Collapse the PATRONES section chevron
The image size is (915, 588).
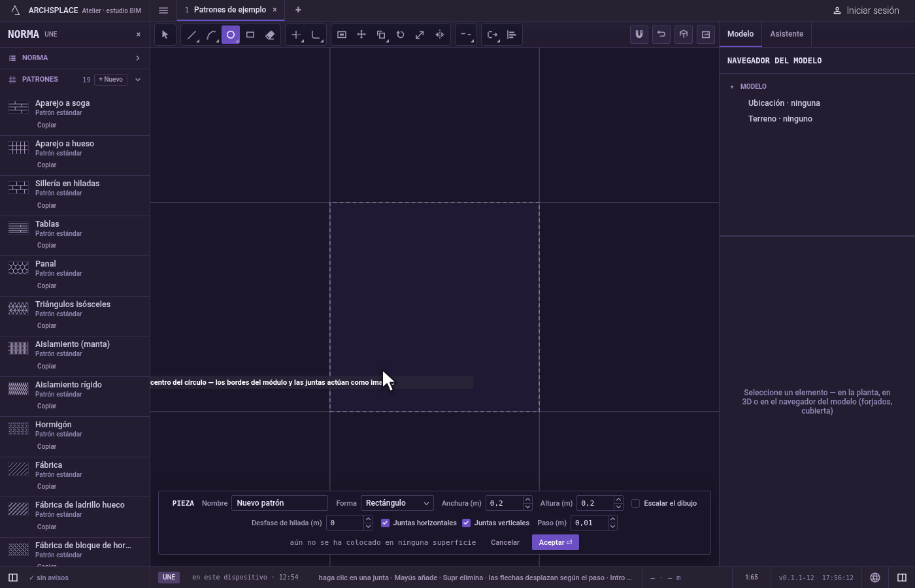tap(137, 80)
